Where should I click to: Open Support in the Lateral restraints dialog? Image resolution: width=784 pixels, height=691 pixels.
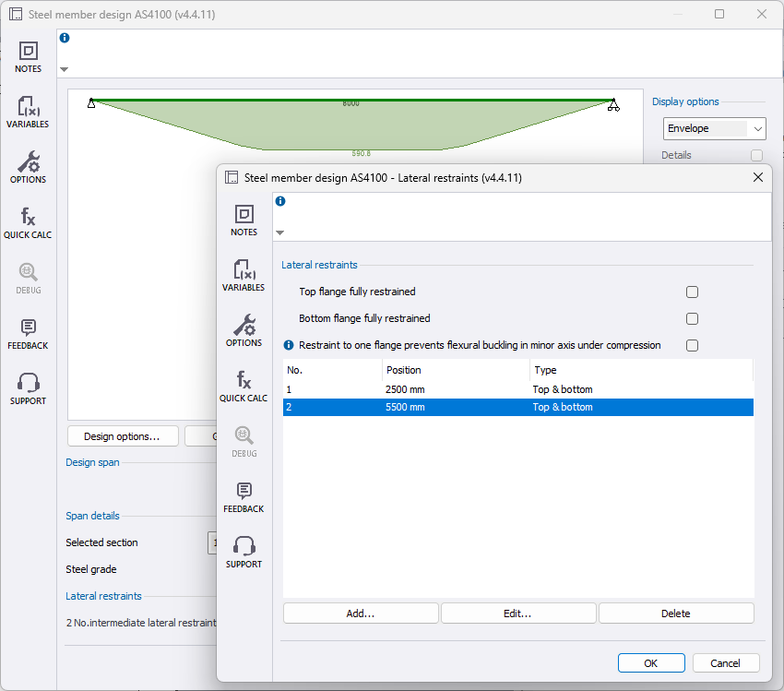(x=244, y=553)
